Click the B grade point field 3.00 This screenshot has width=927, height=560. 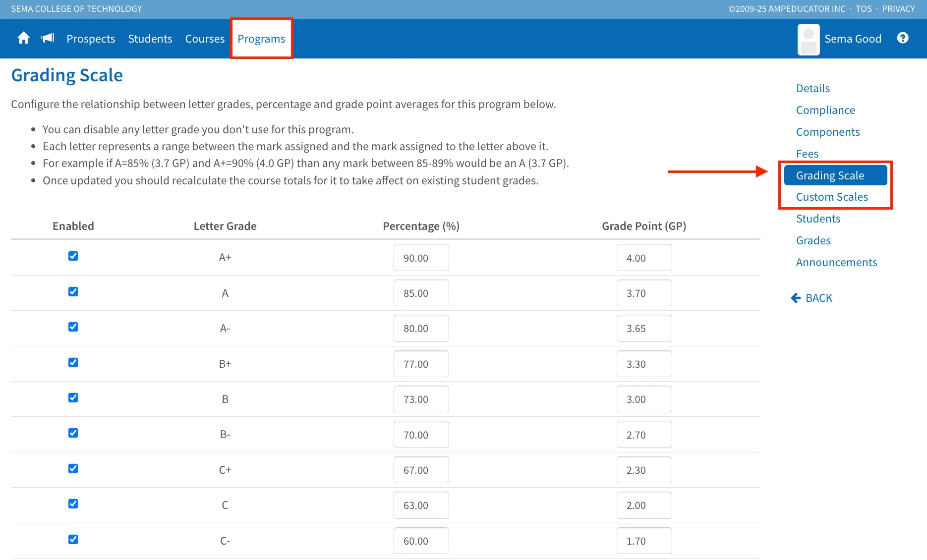point(644,399)
